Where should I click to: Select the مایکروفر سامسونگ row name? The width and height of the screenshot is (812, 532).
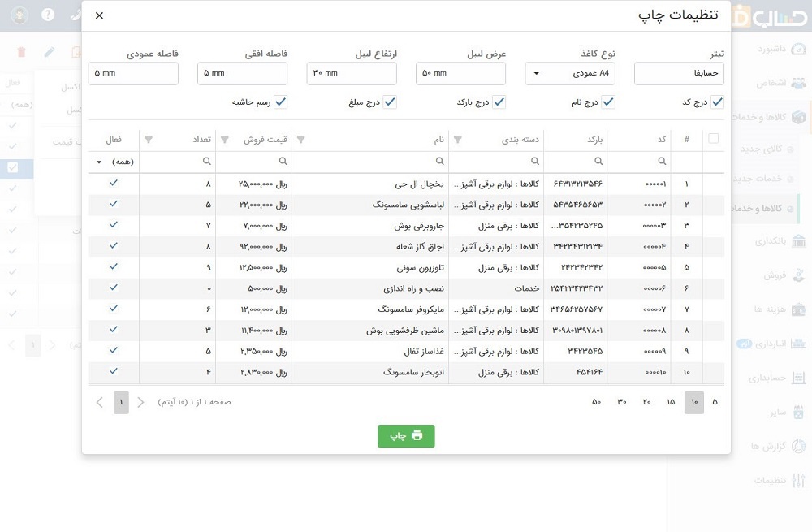coord(411,309)
